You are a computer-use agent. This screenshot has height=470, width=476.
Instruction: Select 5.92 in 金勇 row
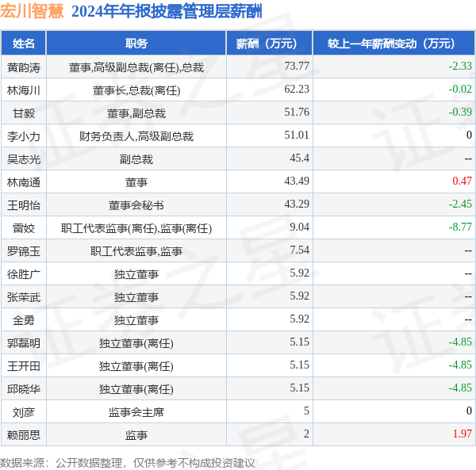click(299, 319)
